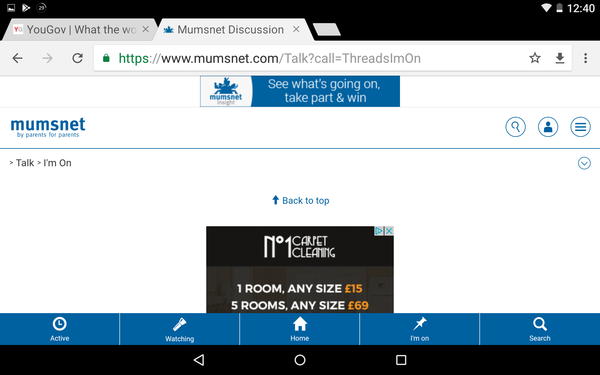
Task: Select the I'm on tab
Action: (420, 329)
